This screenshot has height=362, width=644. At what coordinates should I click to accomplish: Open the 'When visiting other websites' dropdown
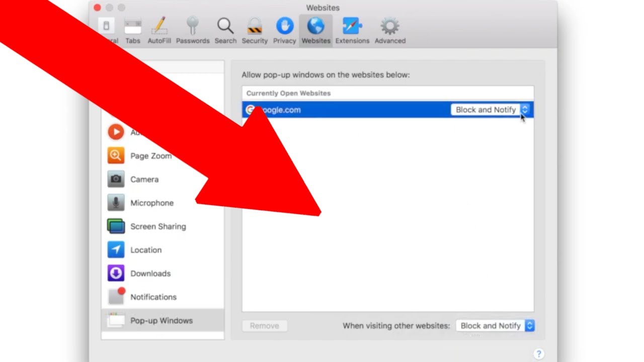(529, 325)
